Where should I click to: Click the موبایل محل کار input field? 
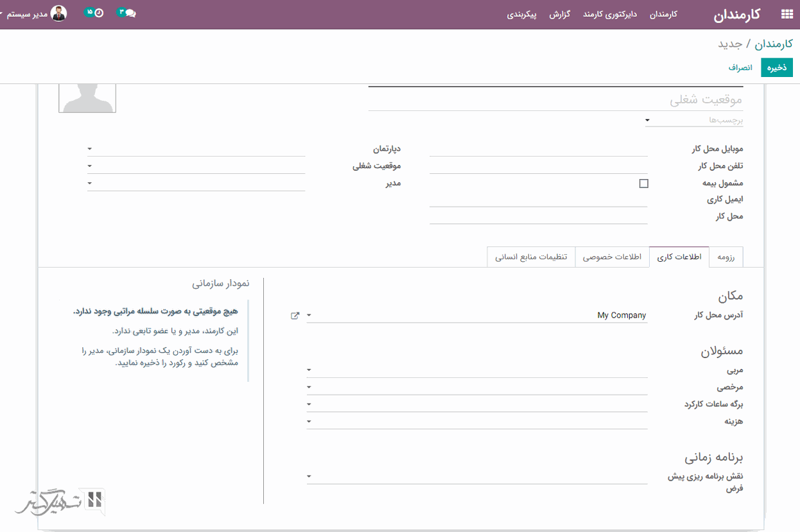pyautogui.click(x=538, y=149)
